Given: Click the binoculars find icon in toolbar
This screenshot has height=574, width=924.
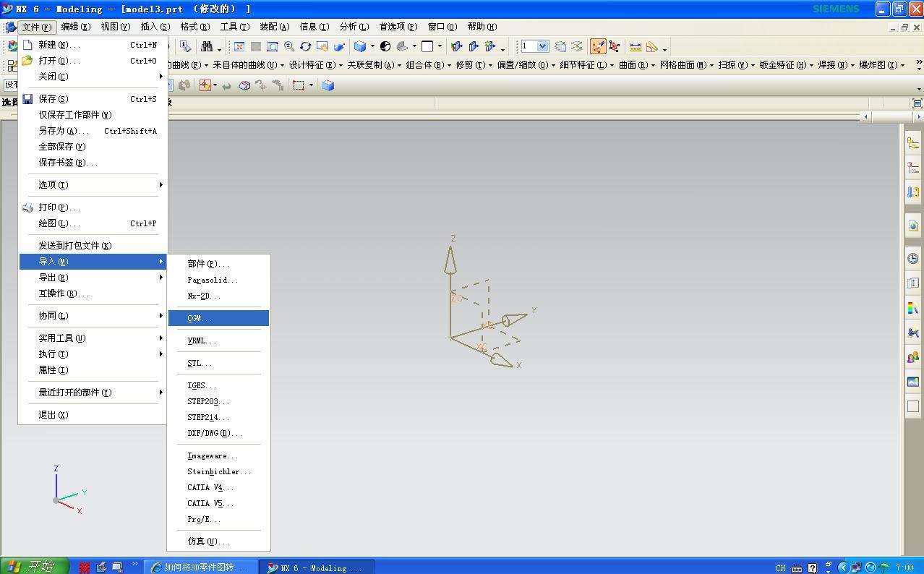Looking at the screenshot, I should pos(207,46).
